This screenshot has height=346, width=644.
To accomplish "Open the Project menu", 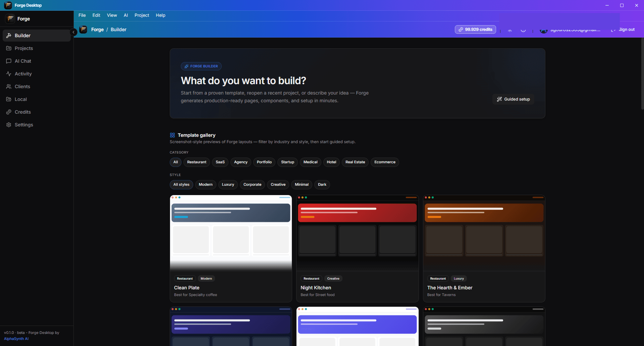I will click(142, 15).
